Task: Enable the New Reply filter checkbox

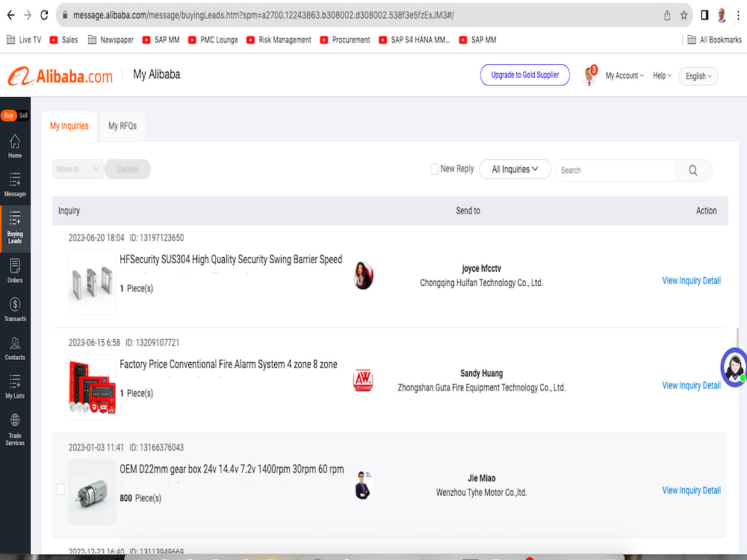Action: 434,169
